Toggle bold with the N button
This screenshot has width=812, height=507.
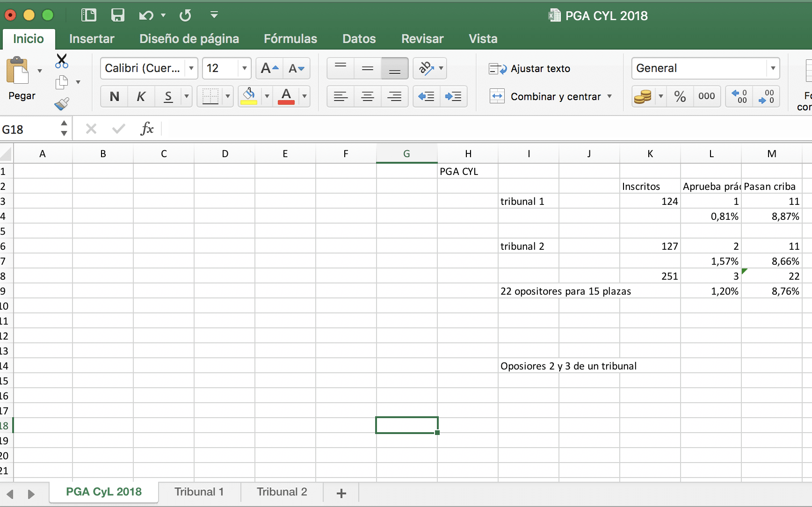pos(114,96)
